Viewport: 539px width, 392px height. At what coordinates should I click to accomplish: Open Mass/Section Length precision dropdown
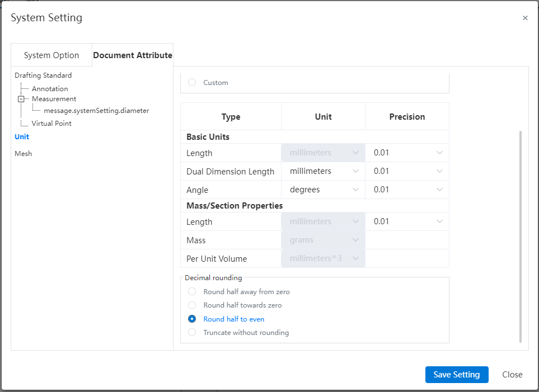(x=407, y=221)
